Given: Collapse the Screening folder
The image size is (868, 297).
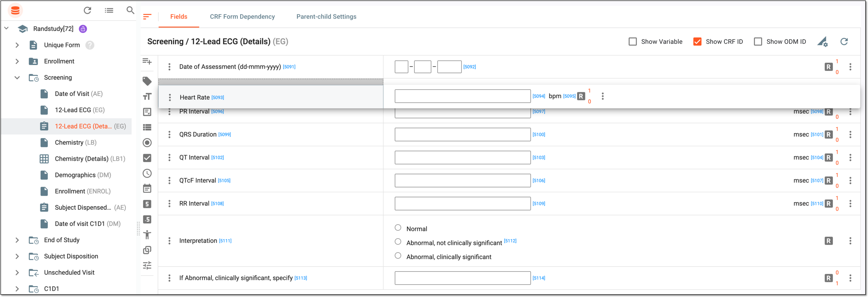Looking at the screenshot, I should [x=17, y=78].
